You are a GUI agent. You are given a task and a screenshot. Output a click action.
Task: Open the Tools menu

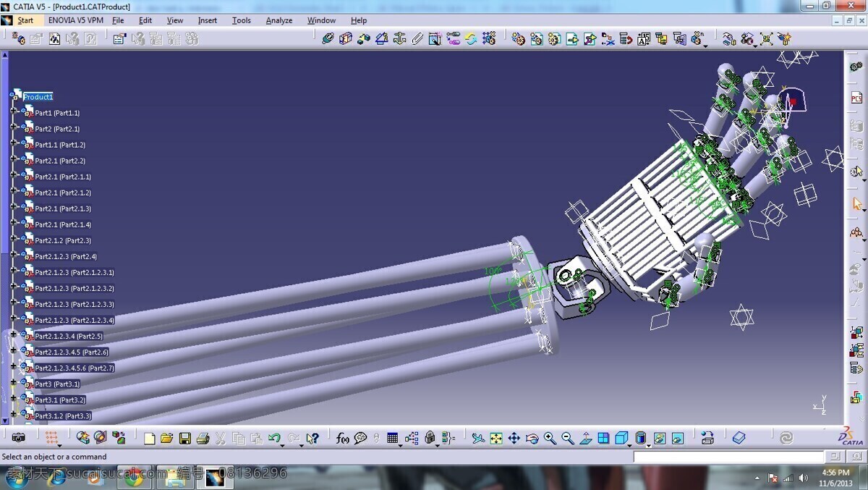tap(242, 20)
